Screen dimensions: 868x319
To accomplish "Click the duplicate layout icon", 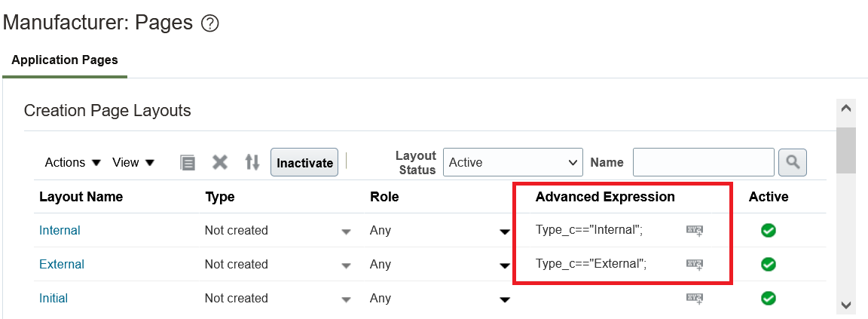I will 188,162.
